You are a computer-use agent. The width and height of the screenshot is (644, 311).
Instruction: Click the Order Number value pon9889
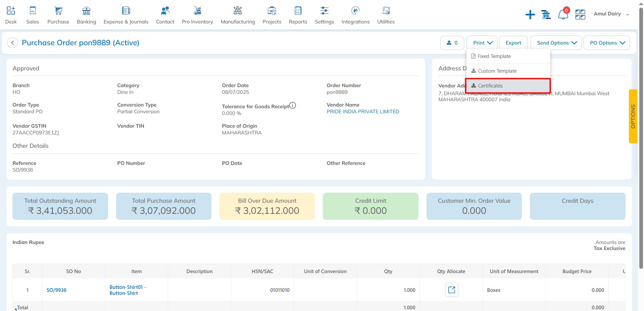point(337,92)
